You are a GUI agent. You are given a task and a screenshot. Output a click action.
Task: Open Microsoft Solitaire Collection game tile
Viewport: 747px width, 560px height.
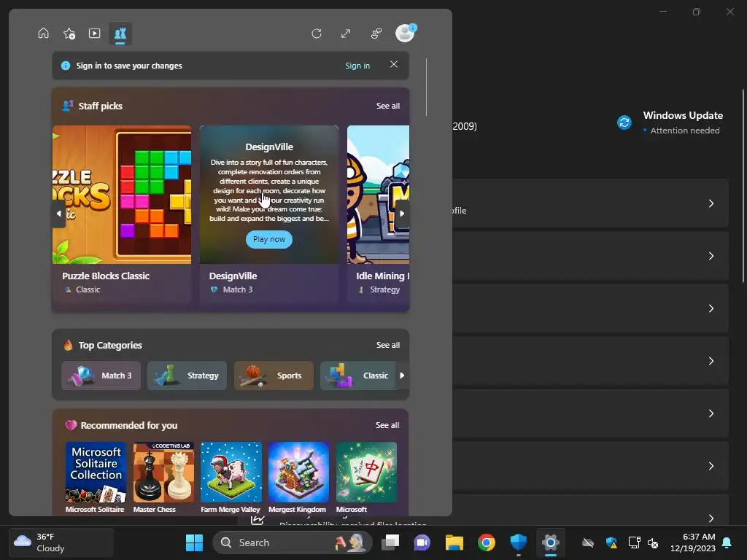96,472
